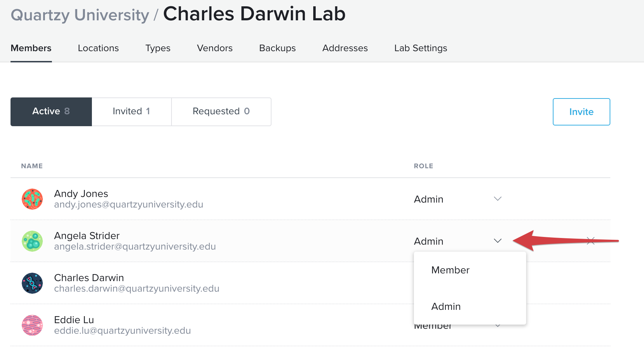Select the name Charles Darwin in list
644x347 pixels.
(89, 278)
